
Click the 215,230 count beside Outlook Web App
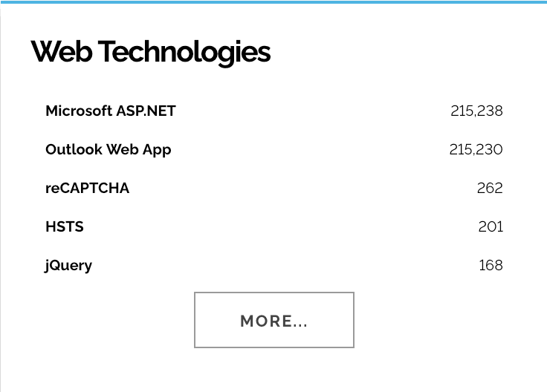pos(476,150)
